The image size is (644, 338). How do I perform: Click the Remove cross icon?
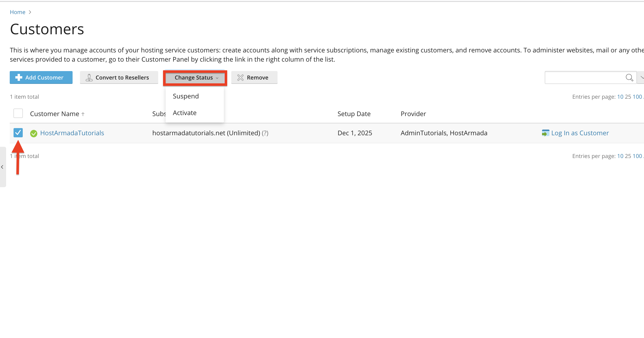[x=240, y=77]
